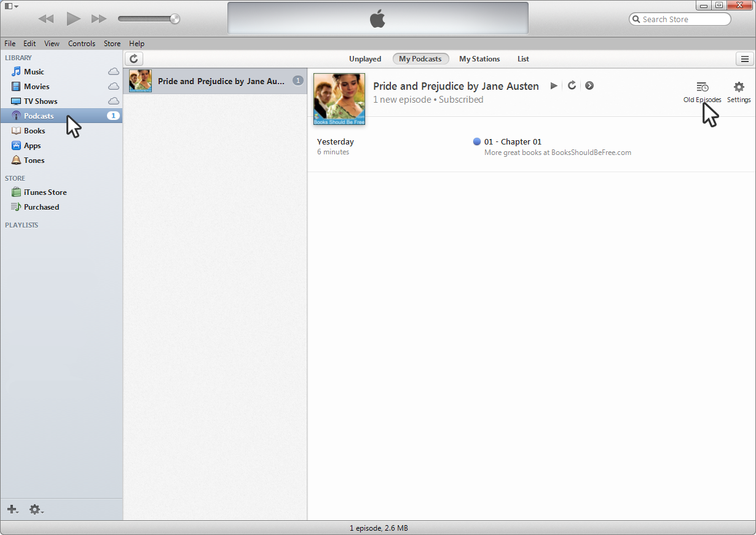This screenshot has height=535, width=756.
Task: Adjust the volume slider knob
Action: [x=175, y=19]
